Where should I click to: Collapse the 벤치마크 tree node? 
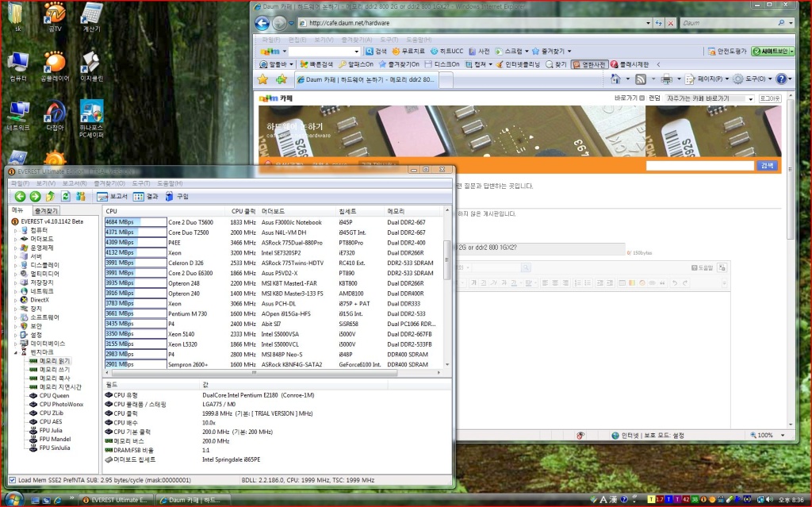pos(16,352)
